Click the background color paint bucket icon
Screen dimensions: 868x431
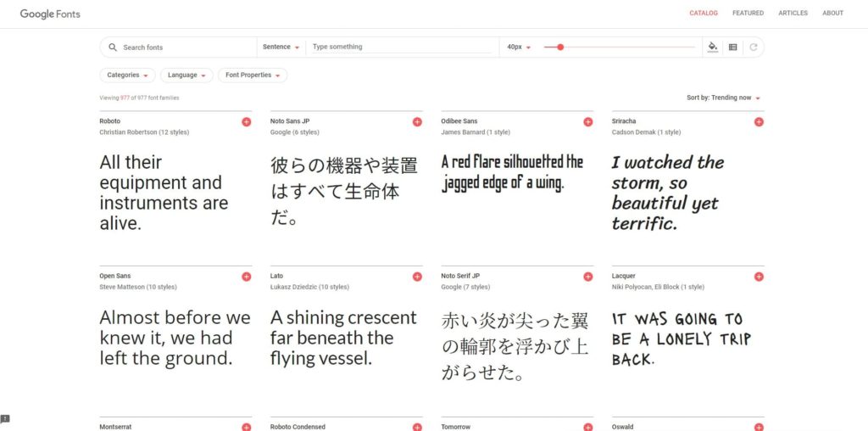click(713, 48)
